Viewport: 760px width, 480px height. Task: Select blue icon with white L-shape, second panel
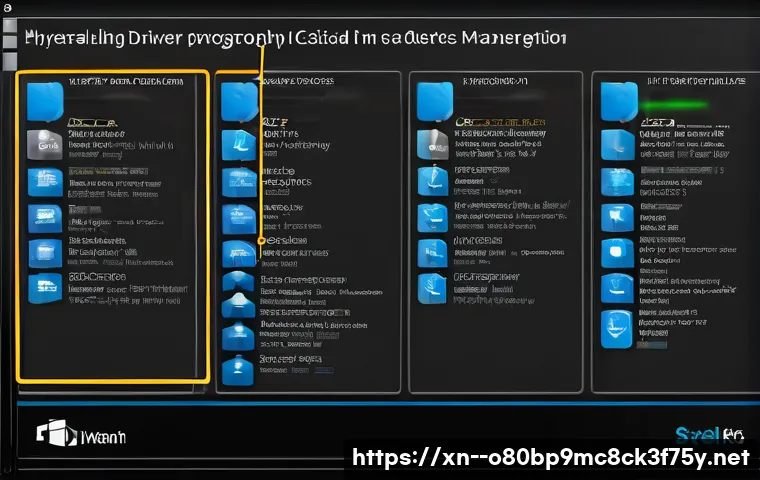tap(238, 145)
